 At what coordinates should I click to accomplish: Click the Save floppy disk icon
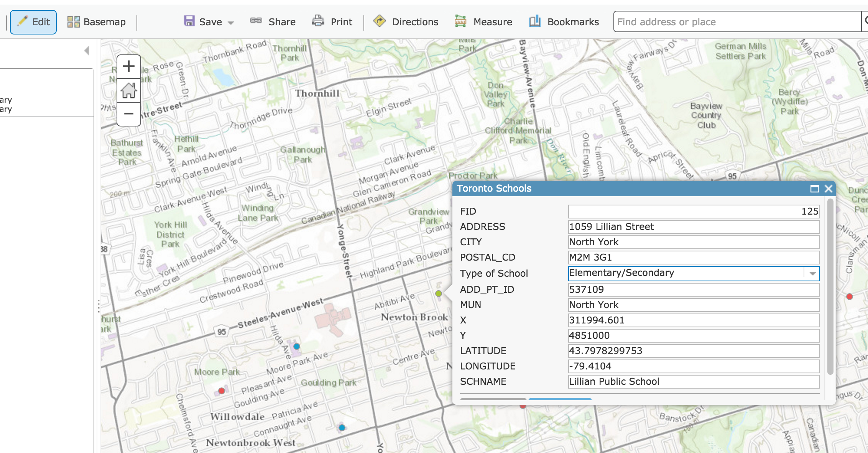pos(189,21)
